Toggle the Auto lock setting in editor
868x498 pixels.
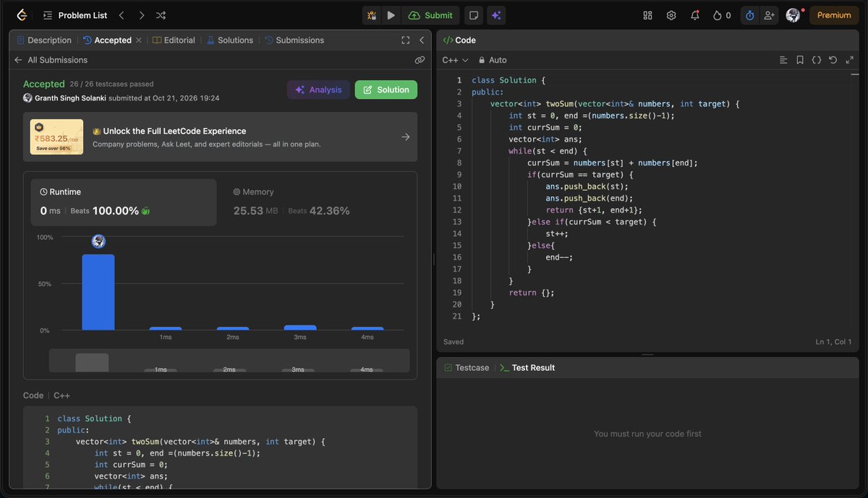pos(493,60)
